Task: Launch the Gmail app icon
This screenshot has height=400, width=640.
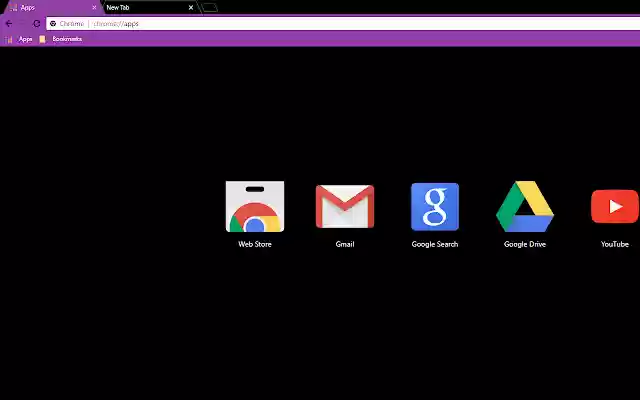Action: point(345,207)
